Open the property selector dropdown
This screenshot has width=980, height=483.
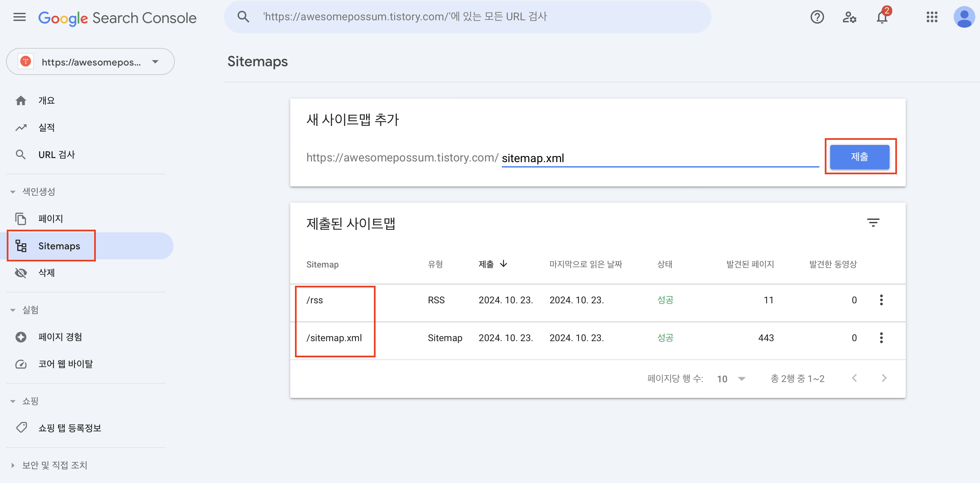click(90, 61)
